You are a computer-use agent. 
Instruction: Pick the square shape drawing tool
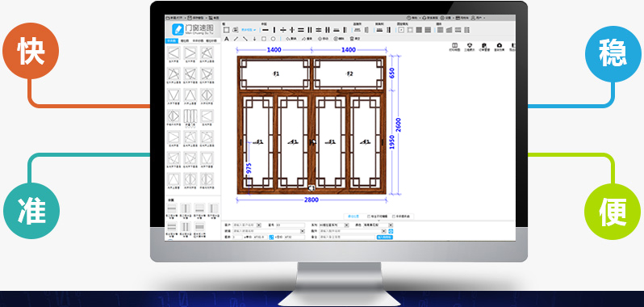coord(264,39)
